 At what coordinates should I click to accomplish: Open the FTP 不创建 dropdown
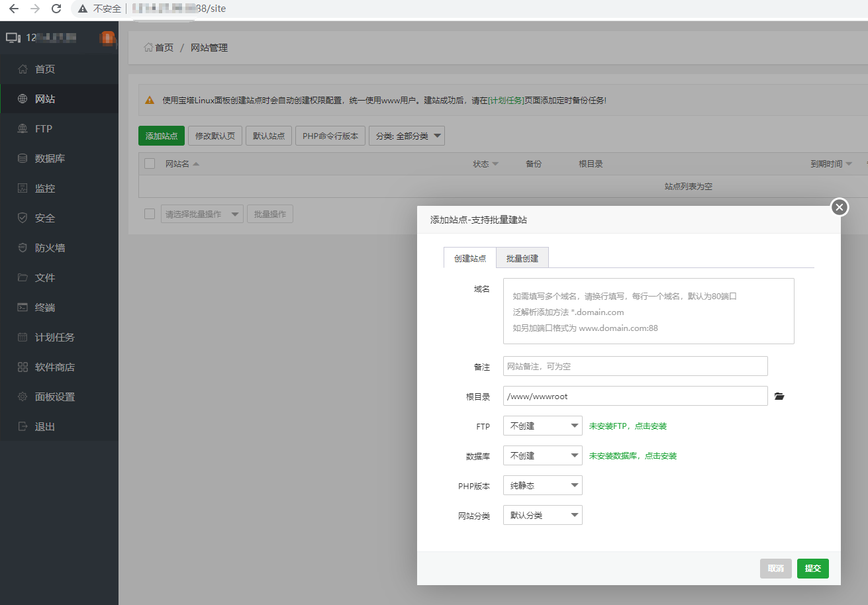tap(543, 426)
